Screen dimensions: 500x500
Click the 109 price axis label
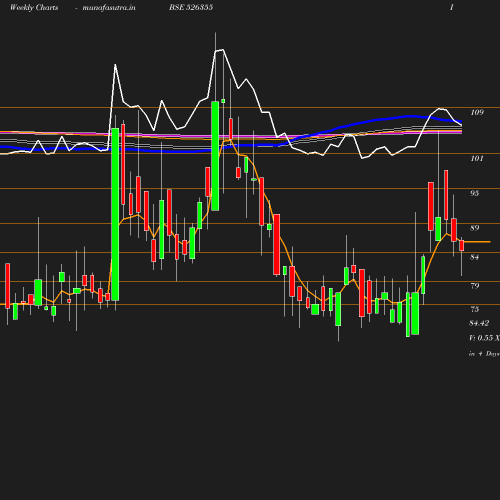(477, 112)
